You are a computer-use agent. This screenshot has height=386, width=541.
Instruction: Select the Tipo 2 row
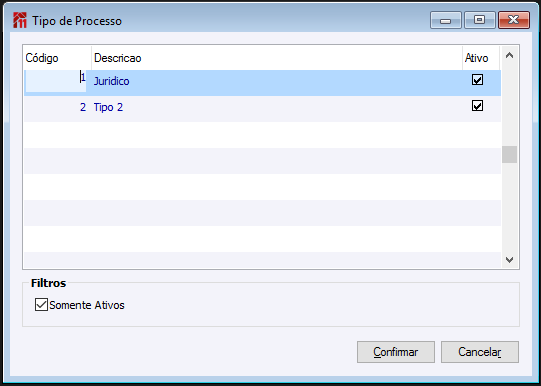pyautogui.click(x=262, y=108)
